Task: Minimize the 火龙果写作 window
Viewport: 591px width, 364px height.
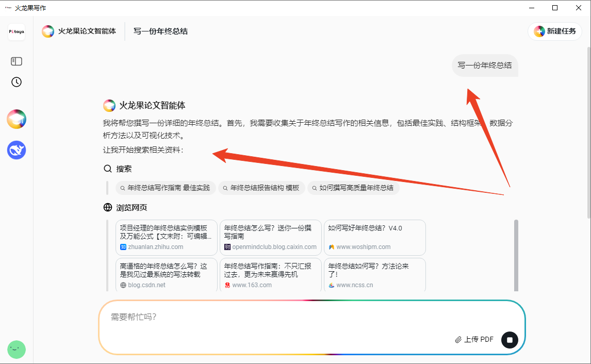Action: pos(532,8)
